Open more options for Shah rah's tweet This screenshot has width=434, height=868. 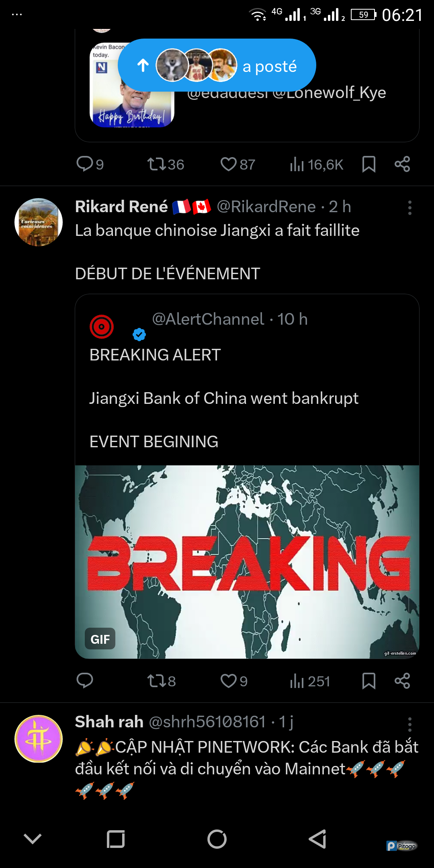coord(409,724)
